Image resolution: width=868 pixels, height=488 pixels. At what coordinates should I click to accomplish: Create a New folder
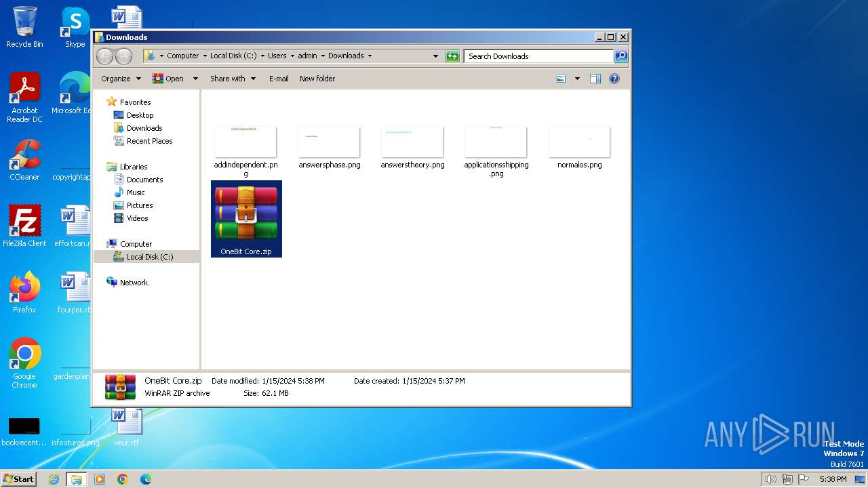[317, 79]
